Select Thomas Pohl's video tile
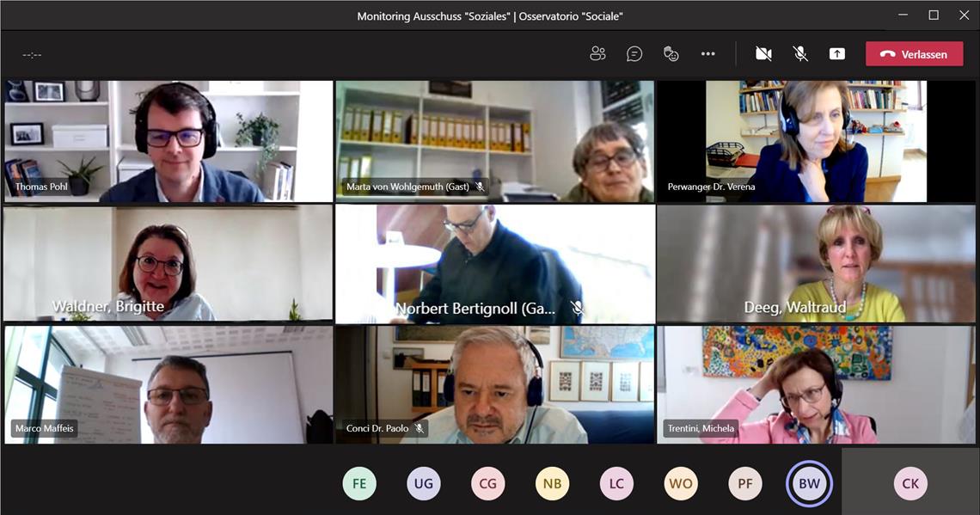 (x=168, y=141)
